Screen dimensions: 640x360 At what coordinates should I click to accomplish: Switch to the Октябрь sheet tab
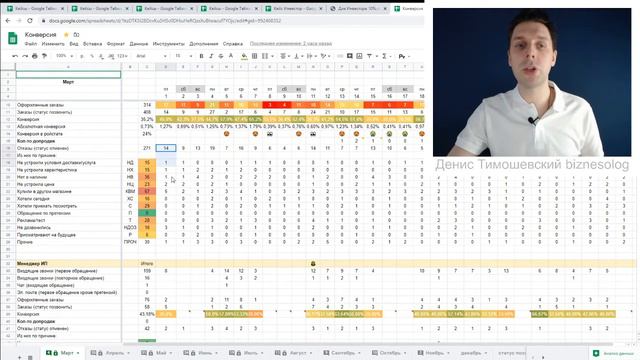pos(389,353)
